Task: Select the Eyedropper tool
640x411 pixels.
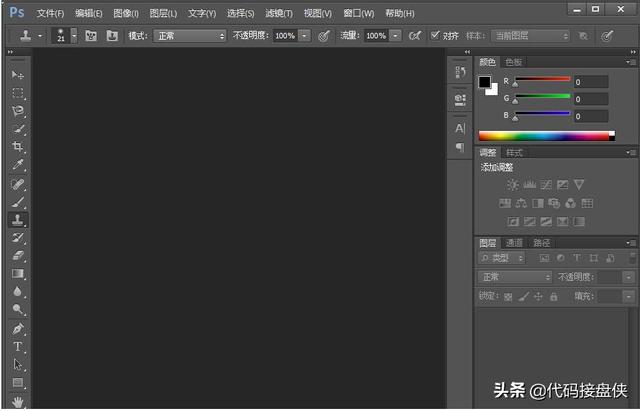Action: coord(18,165)
